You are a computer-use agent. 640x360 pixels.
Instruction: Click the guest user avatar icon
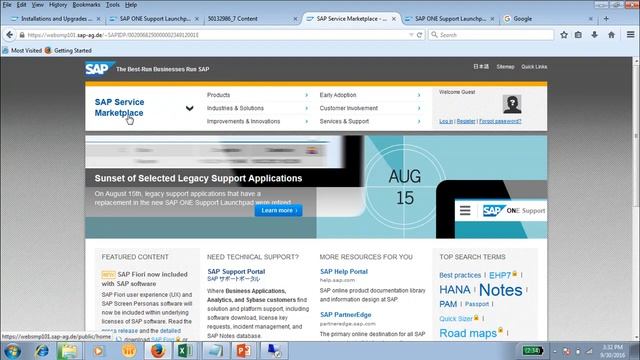pyautogui.click(x=512, y=104)
